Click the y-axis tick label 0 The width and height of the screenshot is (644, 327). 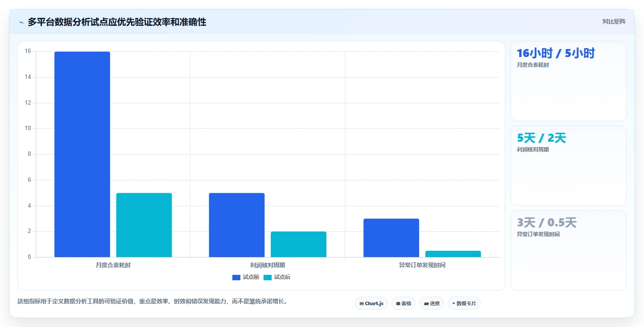(29, 257)
